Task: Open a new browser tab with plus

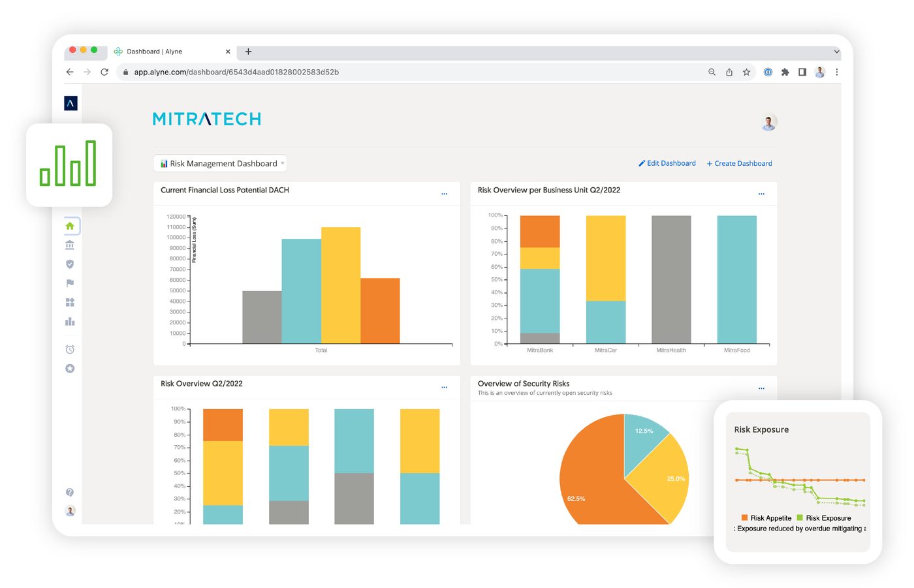Action: click(248, 52)
